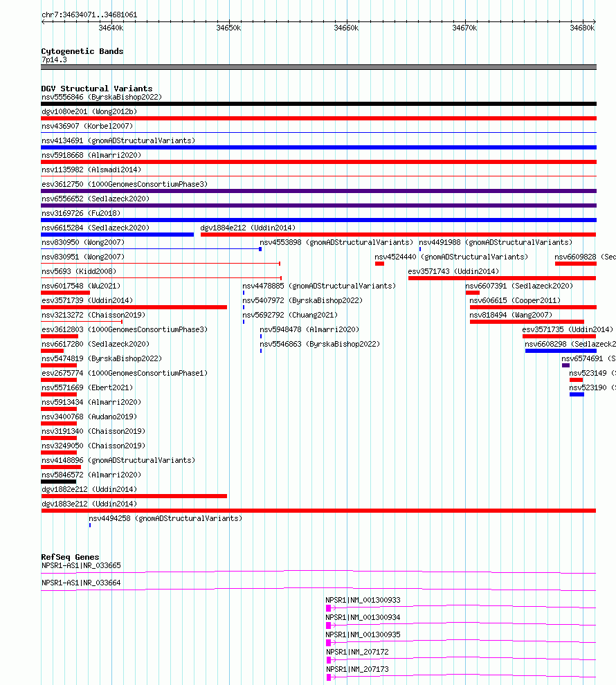Select nsv5571669 (Ebert2021) variant label
The width and height of the screenshot is (616, 685).
pos(87,387)
